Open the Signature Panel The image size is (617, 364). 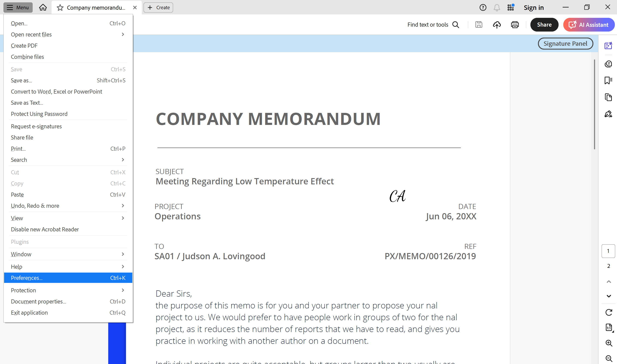click(x=565, y=43)
